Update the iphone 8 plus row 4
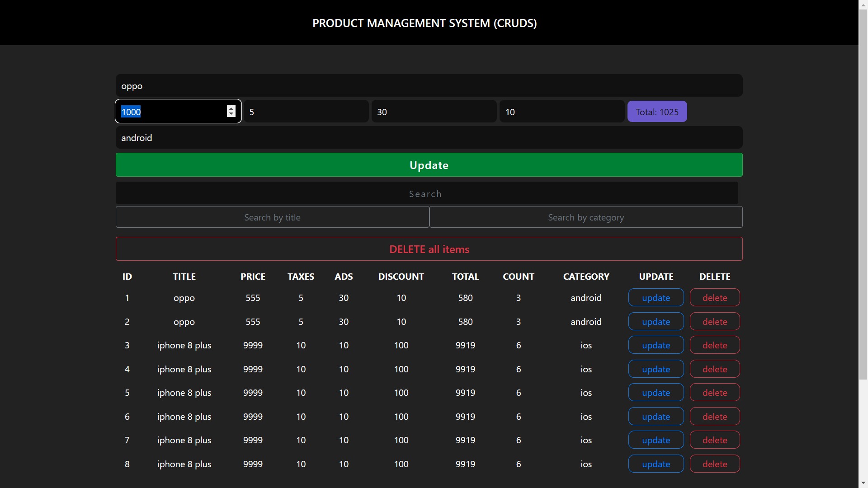The image size is (868, 488). [x=656, y=369]
